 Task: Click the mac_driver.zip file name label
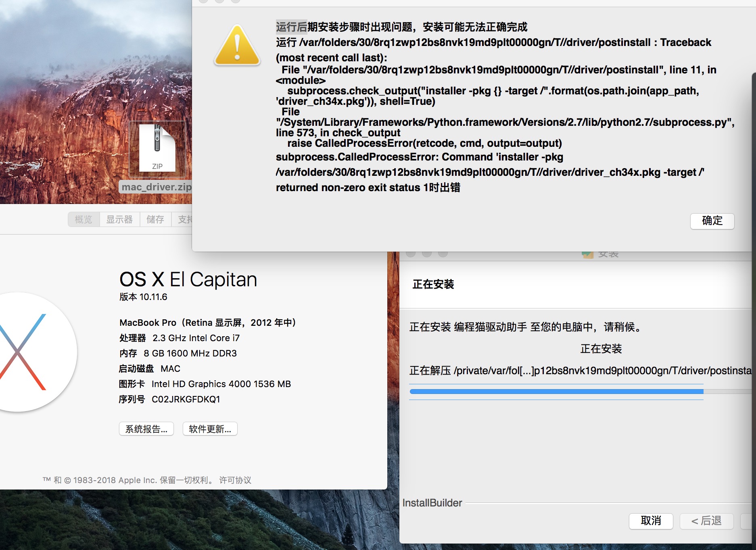point(157,187)
